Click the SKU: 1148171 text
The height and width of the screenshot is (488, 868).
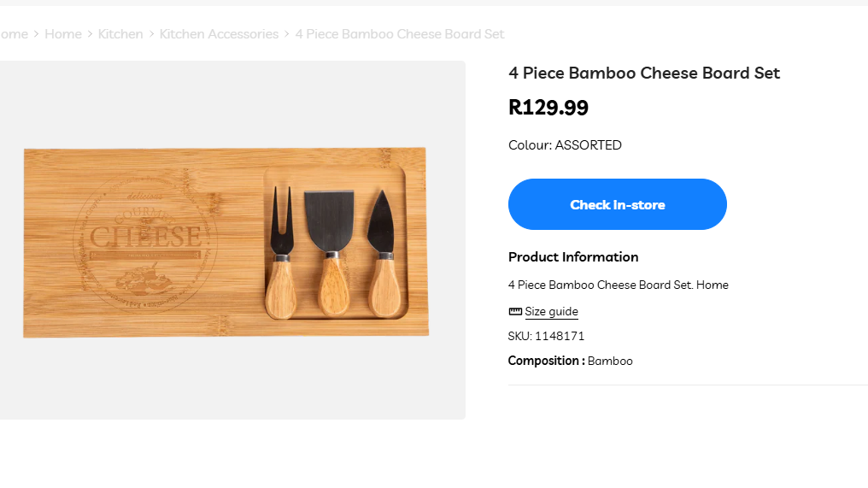click(546, 336)
